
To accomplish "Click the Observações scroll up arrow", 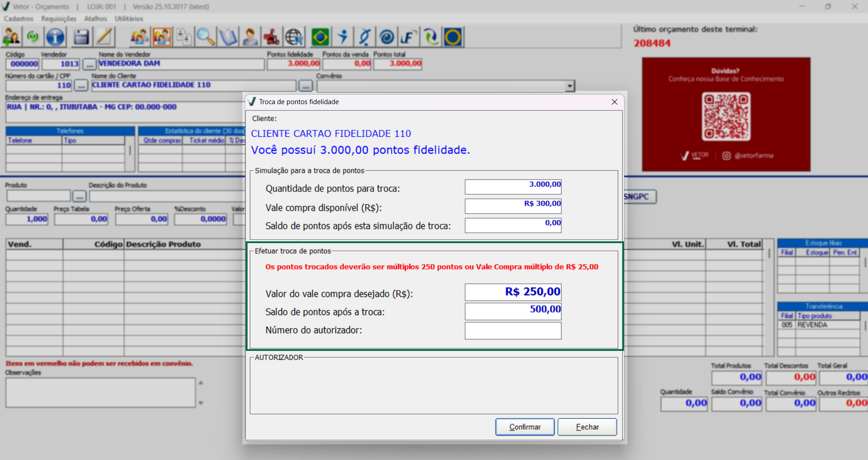I will click(201, 383).
